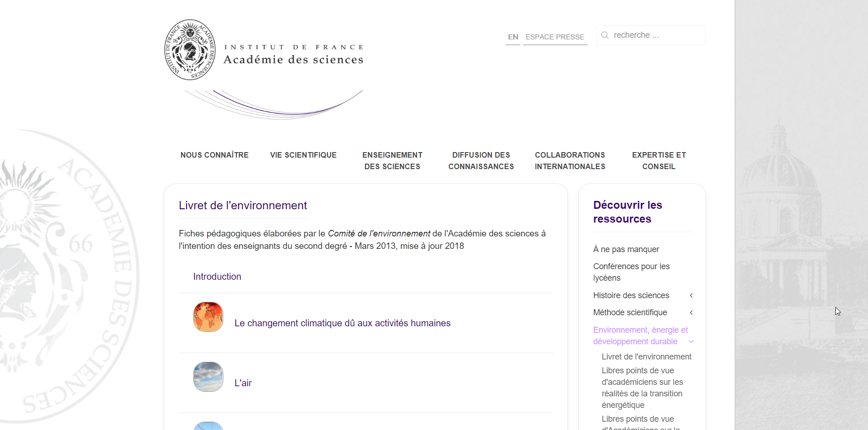Open the Expertise et conseil menu
This screenshot has width=868, height=430.
659,161
